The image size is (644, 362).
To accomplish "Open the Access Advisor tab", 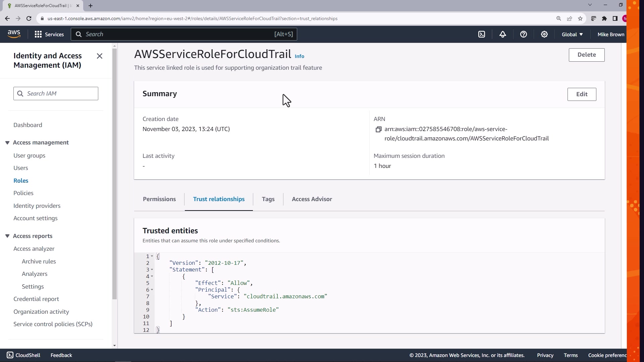I will (x=312, y=199).
